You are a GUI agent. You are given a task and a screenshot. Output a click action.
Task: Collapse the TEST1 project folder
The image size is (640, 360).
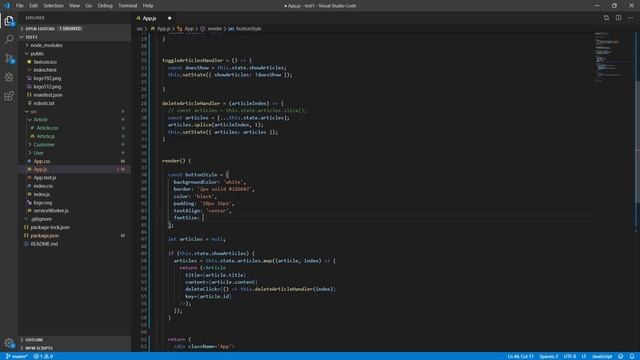pyautogui.click(x=74, y=37)
